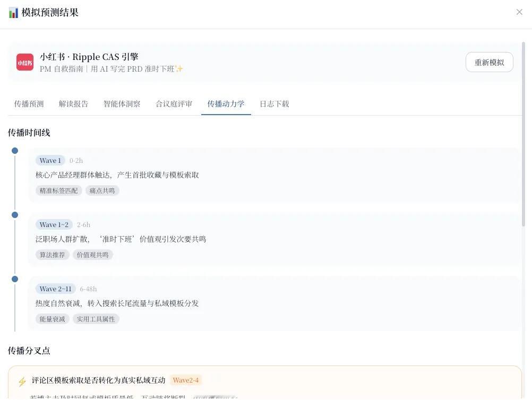Click text 泛职场人群扩散
Screen dimensions: 532x400
point(62,239)
